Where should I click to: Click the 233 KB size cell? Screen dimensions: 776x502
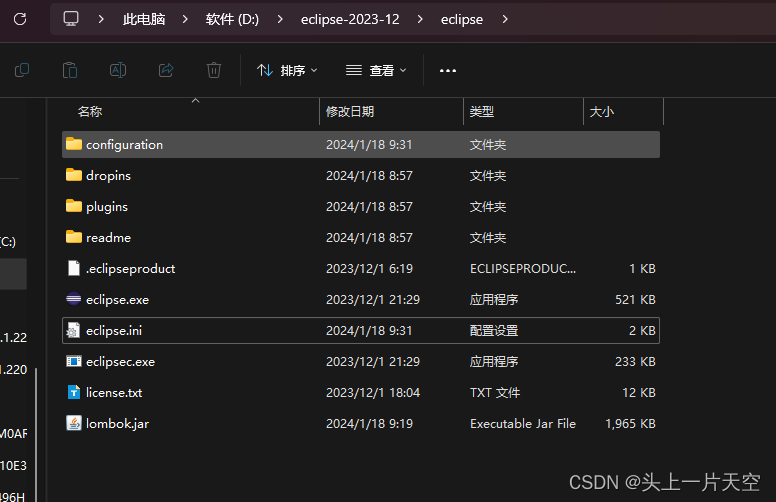coord(635,362)
